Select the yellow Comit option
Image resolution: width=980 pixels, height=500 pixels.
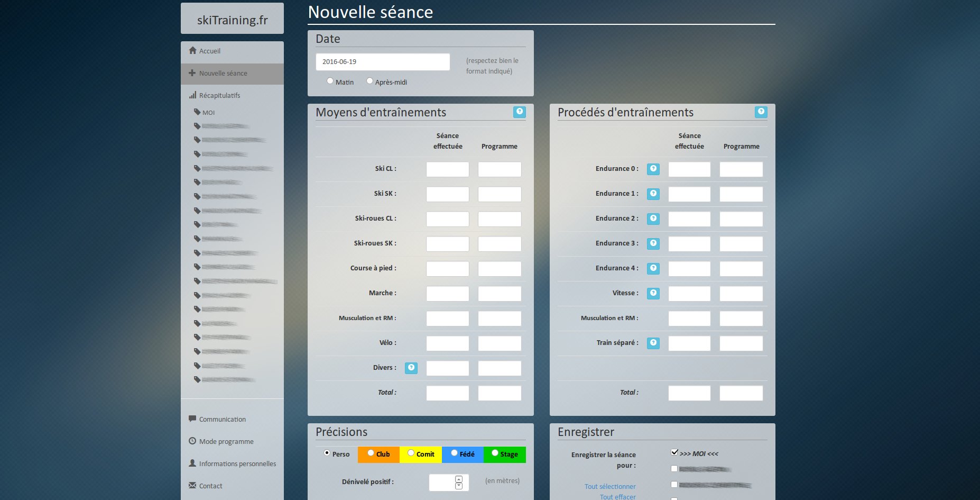coord(411,453)
